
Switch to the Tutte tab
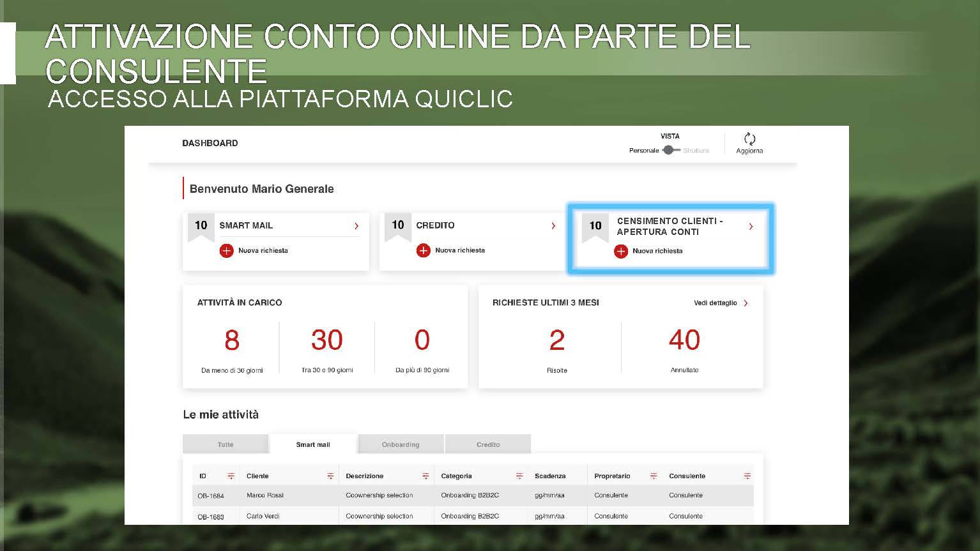[226, 444]
